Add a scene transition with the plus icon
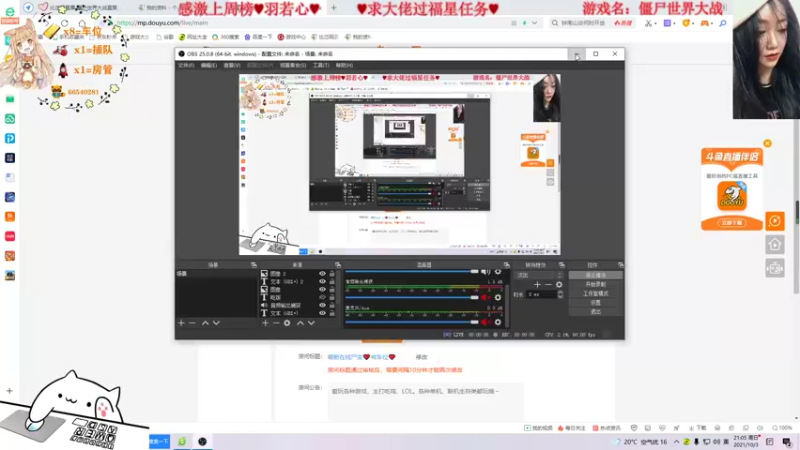 coord(537,285)
